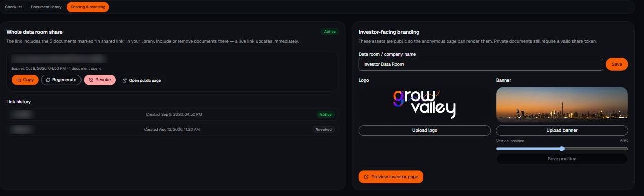The width and height of the screenshot is (644, 196).
Task: Click the Link history heading
Action: (19, 102)
